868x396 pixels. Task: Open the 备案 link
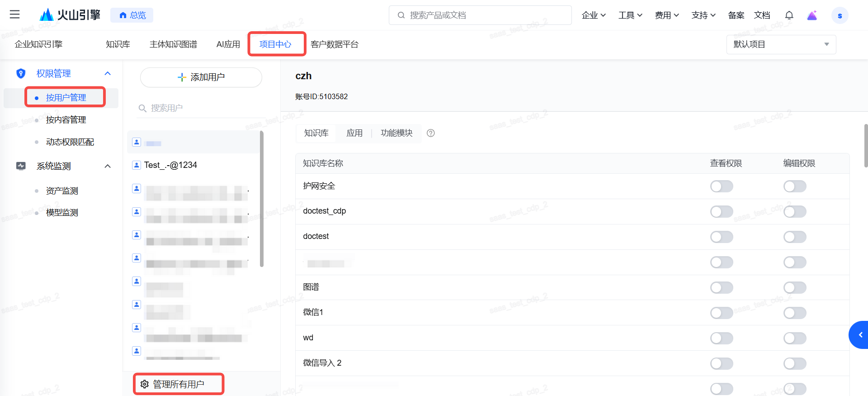(736, 15)
